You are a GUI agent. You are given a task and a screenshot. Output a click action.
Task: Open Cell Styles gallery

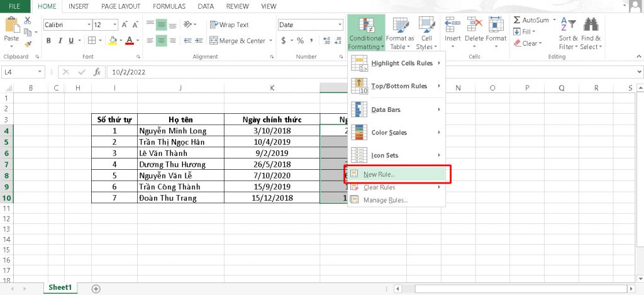427,33
